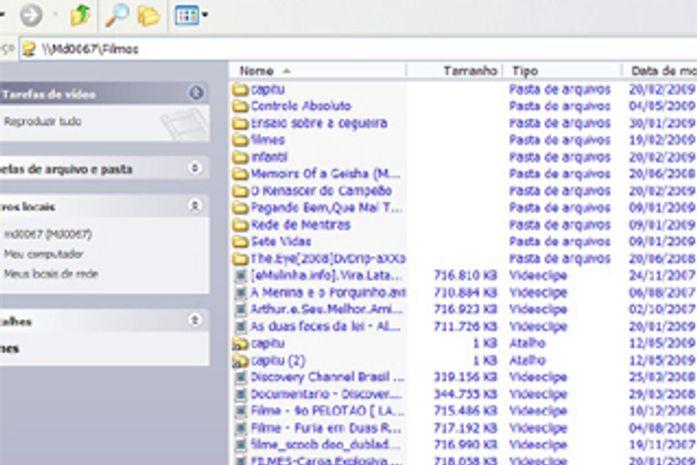Open the md0067 (Md0067) link

point(48,234)
